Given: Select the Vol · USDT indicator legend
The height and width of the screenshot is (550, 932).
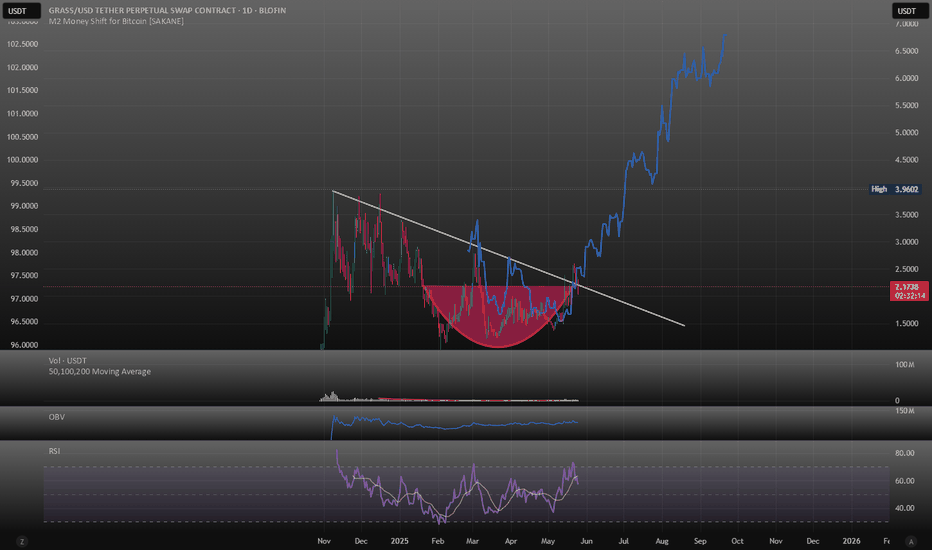Looking at the screenshot, I should (x=67, y=360).
